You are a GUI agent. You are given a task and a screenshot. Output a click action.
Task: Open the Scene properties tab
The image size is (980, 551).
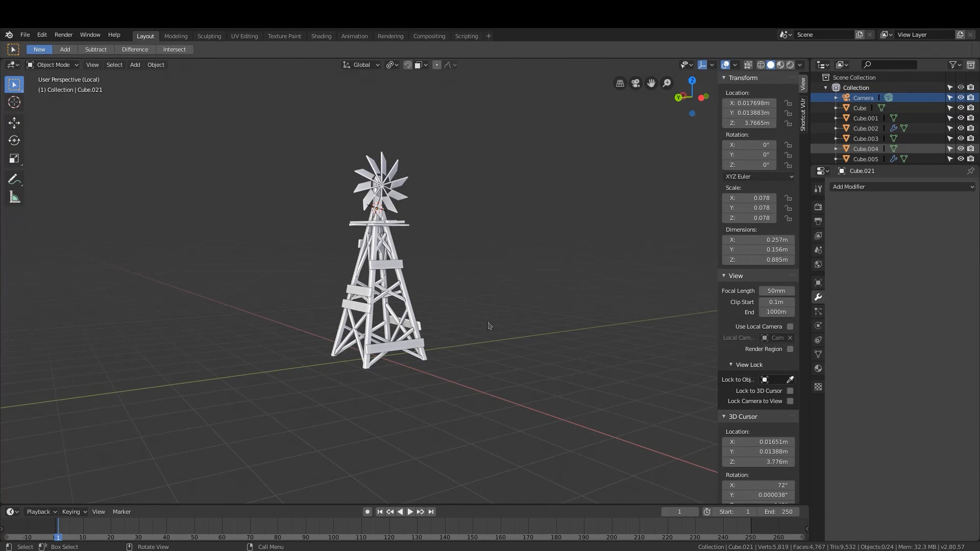coord(818,250)
